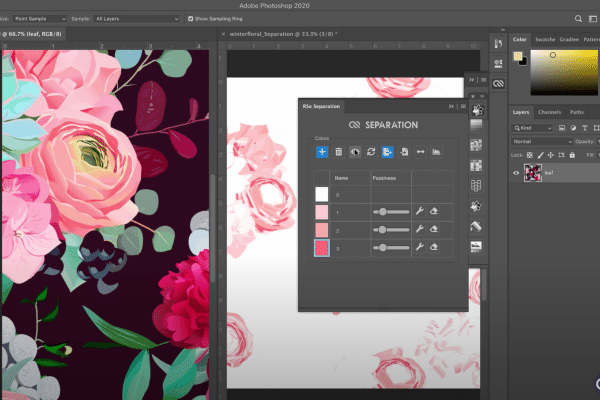
Task: Toggle the Show Sampling Ring checkbox
Action: (189, 18)
